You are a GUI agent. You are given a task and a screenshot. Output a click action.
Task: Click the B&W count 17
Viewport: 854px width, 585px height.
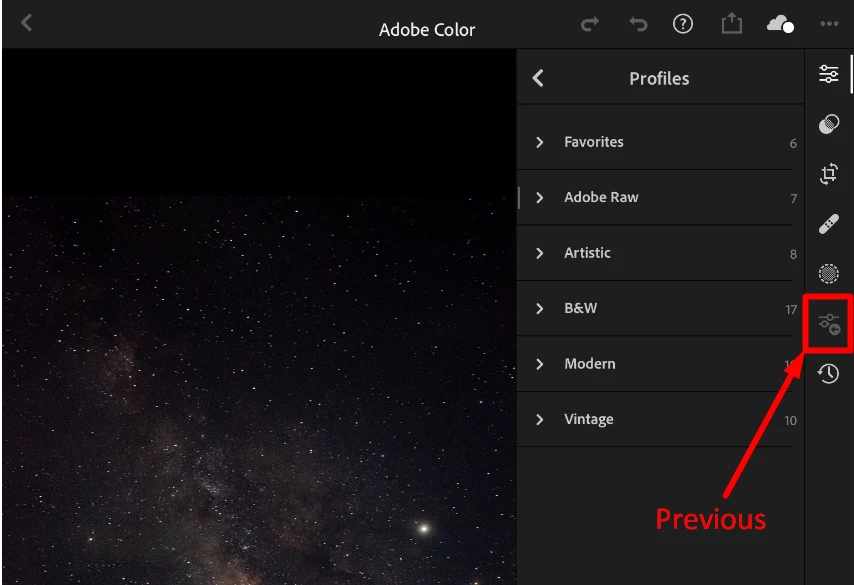[x=791, y=310]
